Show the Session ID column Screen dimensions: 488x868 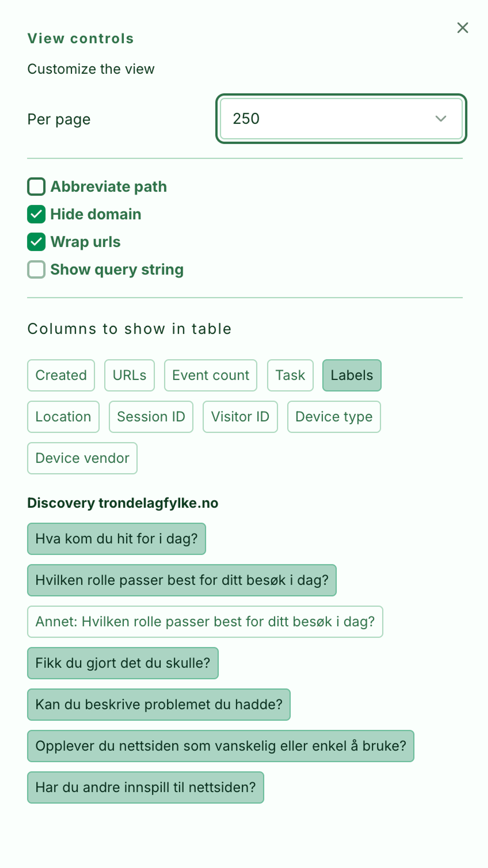click(x=151, y=417)
